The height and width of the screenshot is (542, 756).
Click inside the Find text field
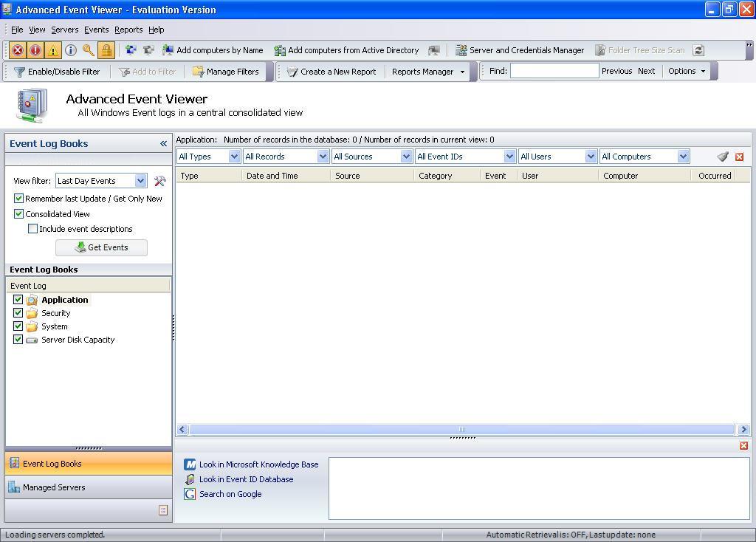coord(555,71)
